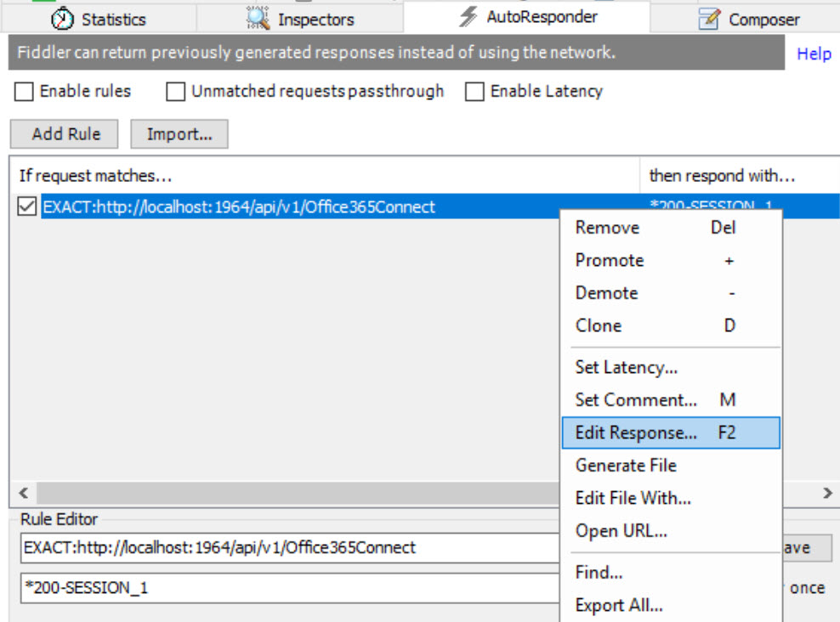The height and width of the screenshot is (622, 840).
Task: Click the Rule Editor match URL field
Action: point(289,548)
